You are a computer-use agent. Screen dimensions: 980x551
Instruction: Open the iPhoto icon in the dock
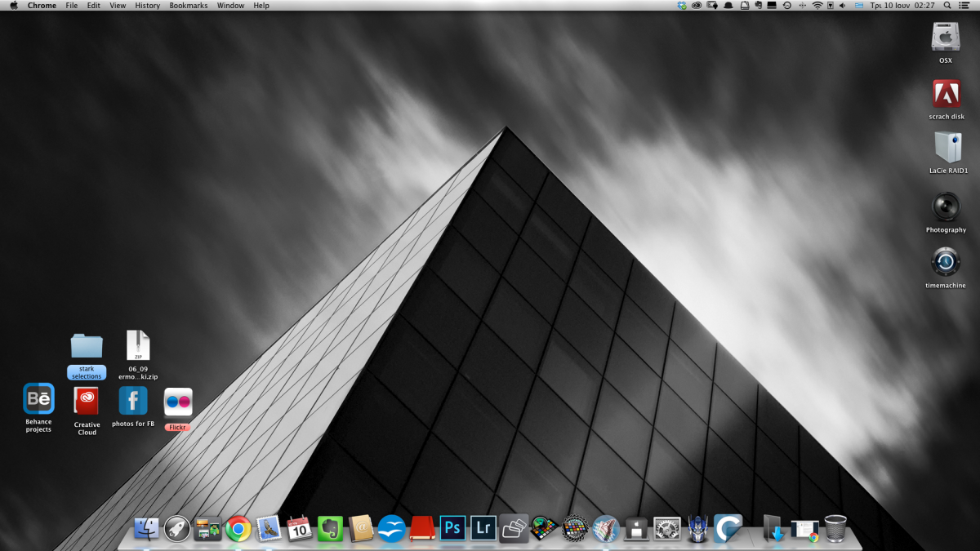[207, 529]
